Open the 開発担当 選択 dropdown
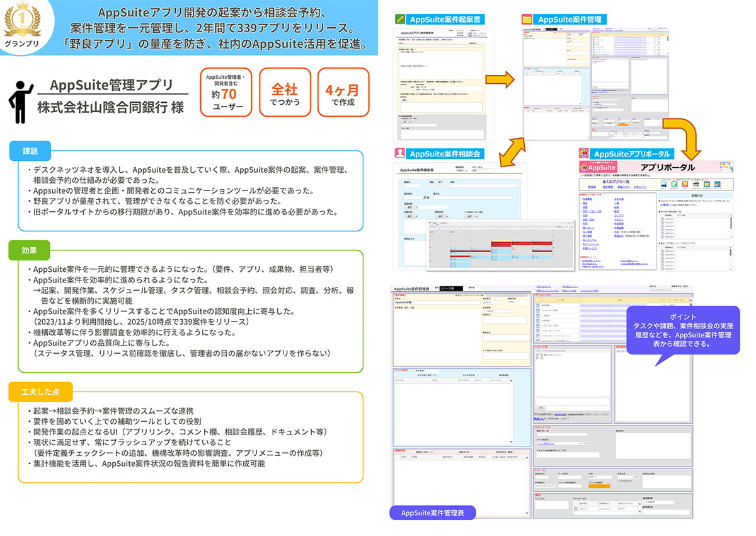Screen dimensions: 756x536 (442, 216)
